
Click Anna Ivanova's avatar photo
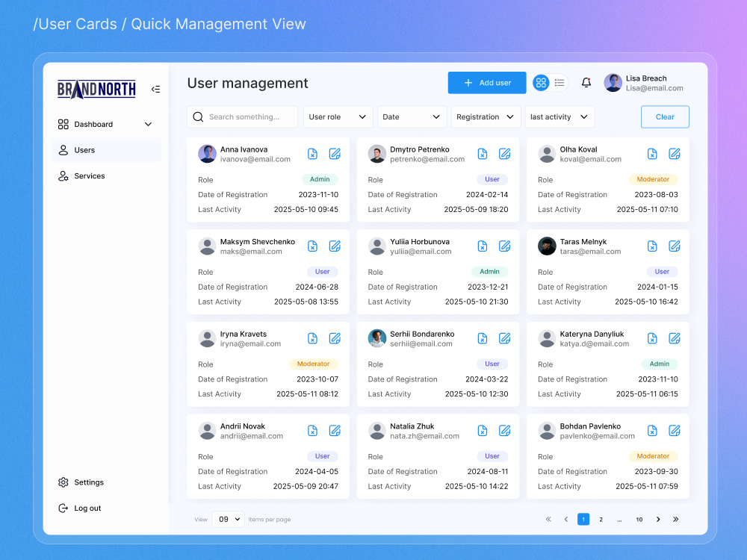coord(207,154)
